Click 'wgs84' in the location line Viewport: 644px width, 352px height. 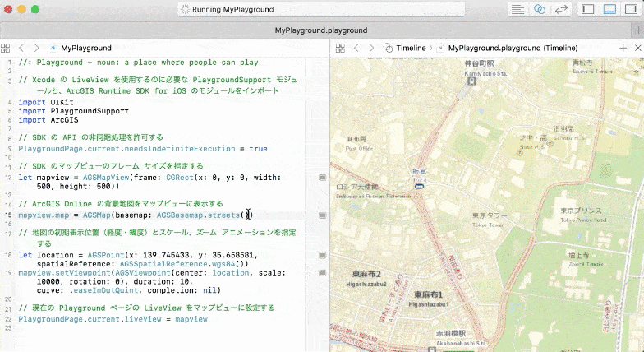pyautogui.click(x=223, y=264)
